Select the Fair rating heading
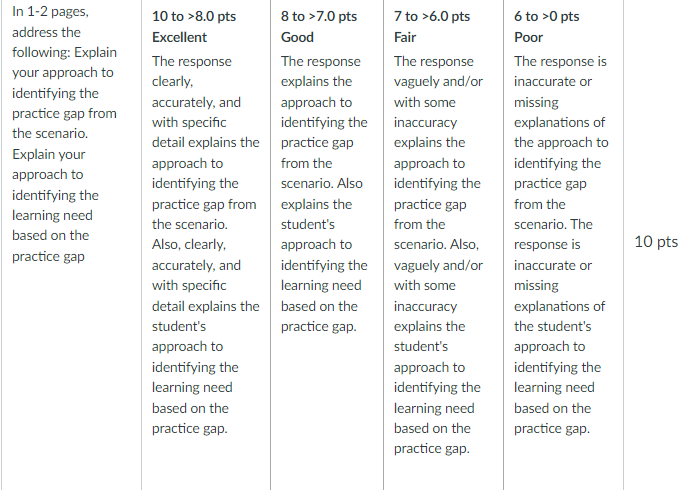The width and height of the screenshot is (687, 490). click(405, 37)
